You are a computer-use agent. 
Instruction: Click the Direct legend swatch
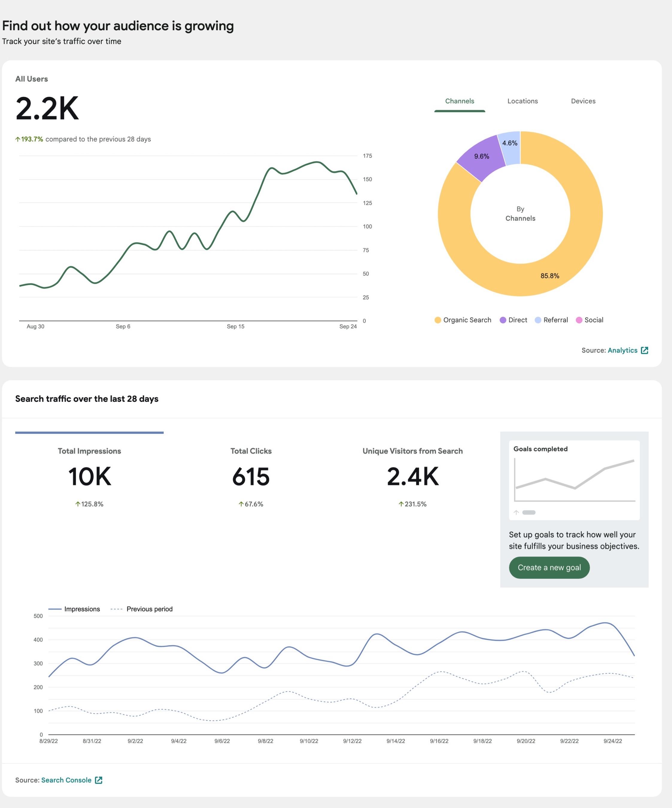pos(503,320)
